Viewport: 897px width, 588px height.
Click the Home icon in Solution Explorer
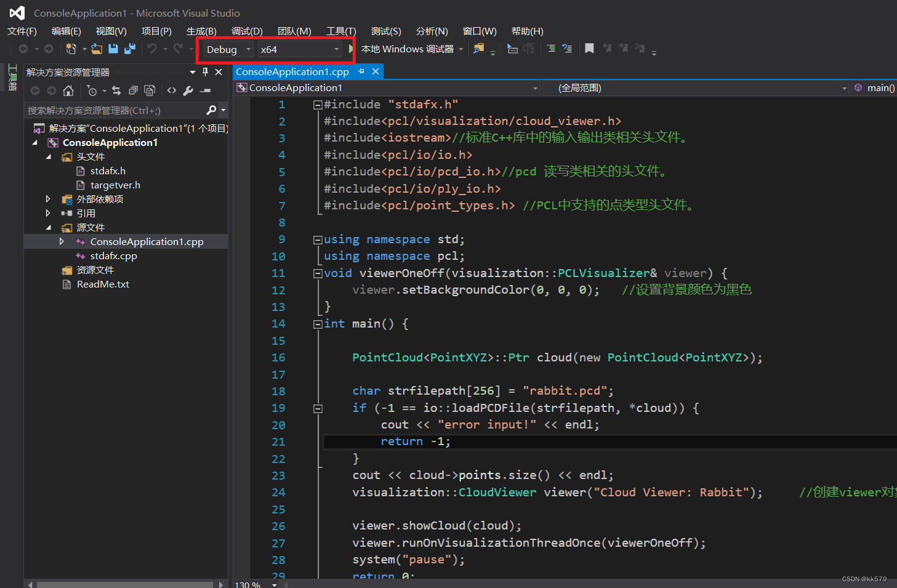(x=68, y=91)
